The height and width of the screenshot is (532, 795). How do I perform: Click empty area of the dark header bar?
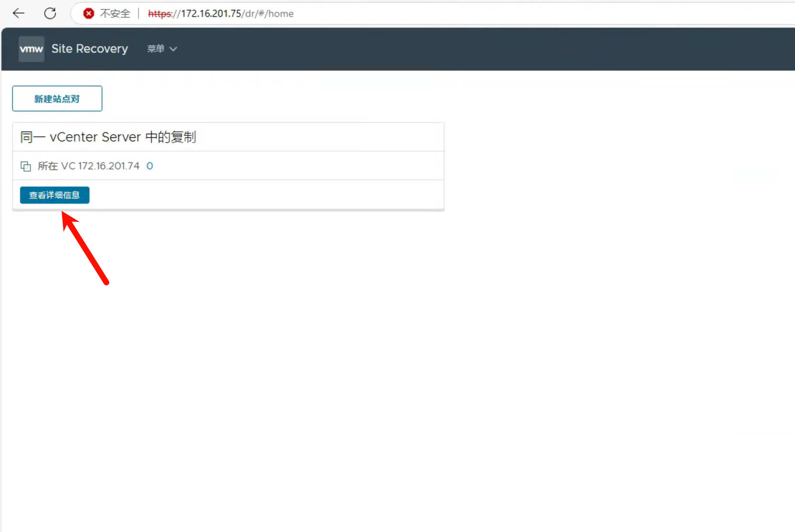477,49
